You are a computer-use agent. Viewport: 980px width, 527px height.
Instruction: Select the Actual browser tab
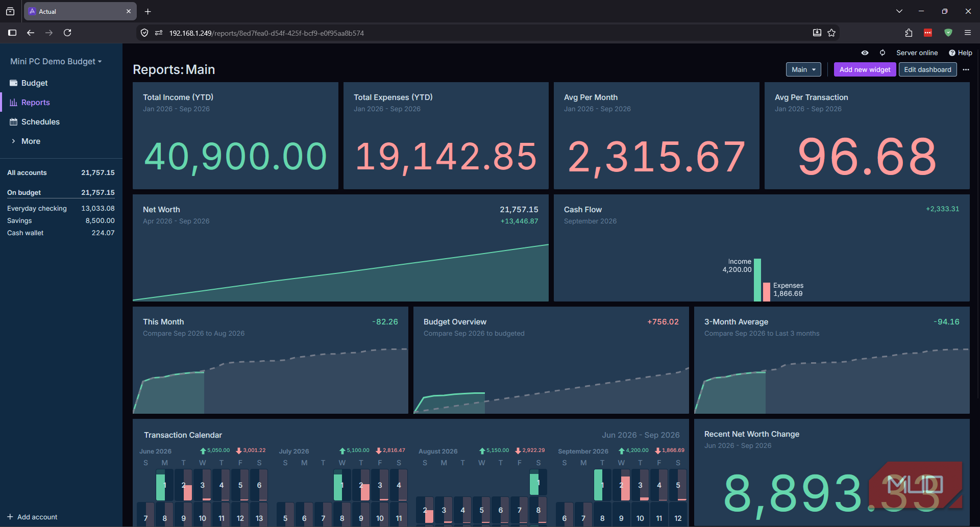click(80, 11)
